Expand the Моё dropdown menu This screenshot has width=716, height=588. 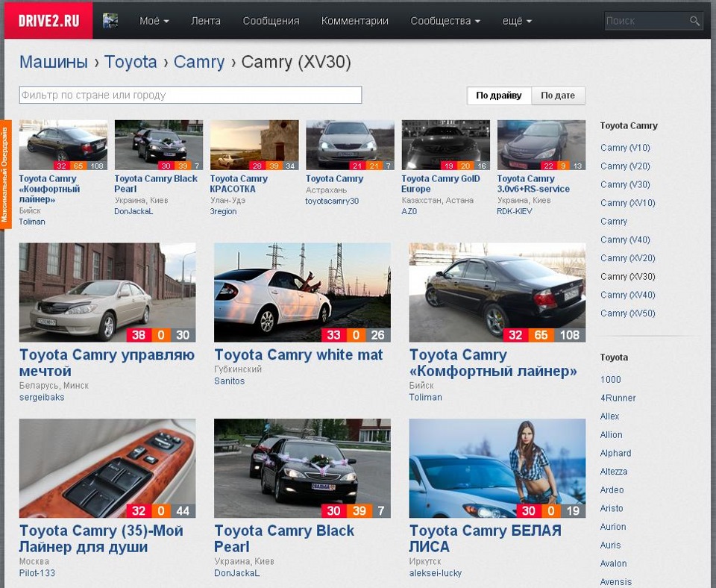tap(154, 21)
